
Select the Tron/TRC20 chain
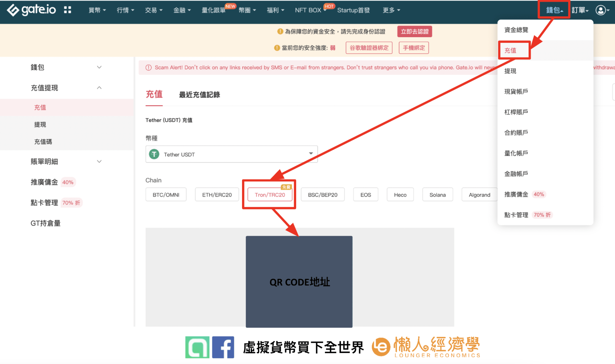(270, 195)
